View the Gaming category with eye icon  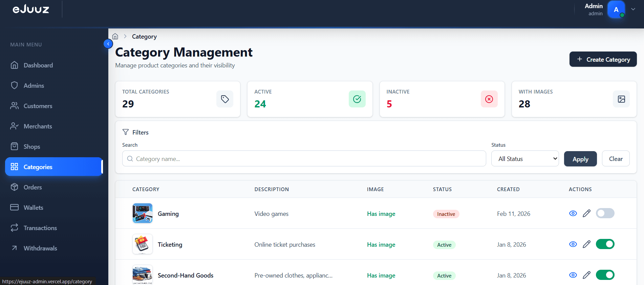click(573, 213)
